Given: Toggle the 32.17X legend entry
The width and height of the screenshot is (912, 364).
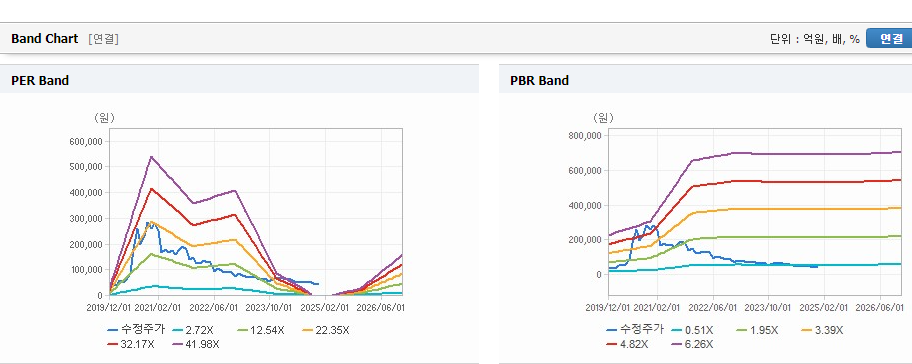Looking at the screenshot, I should (131, 344).
